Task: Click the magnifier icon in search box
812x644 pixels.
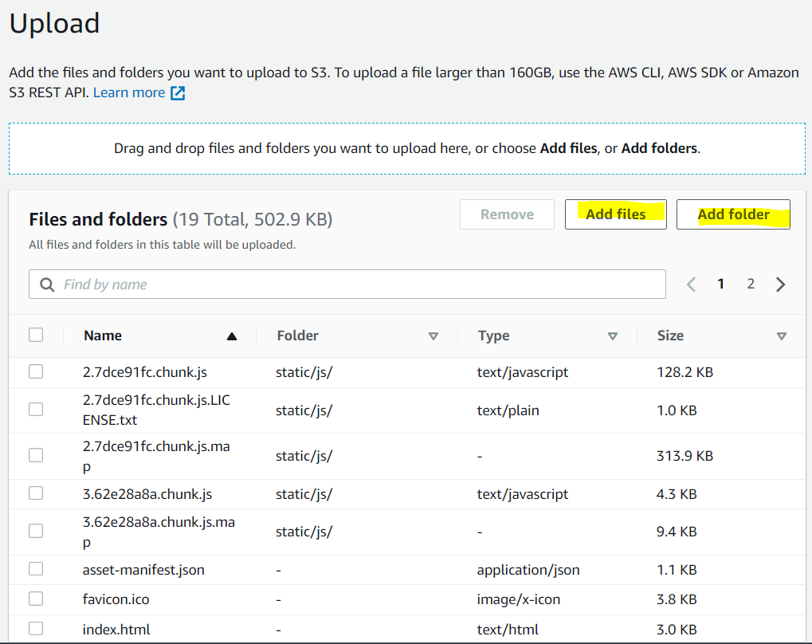Action: (47, 285)
